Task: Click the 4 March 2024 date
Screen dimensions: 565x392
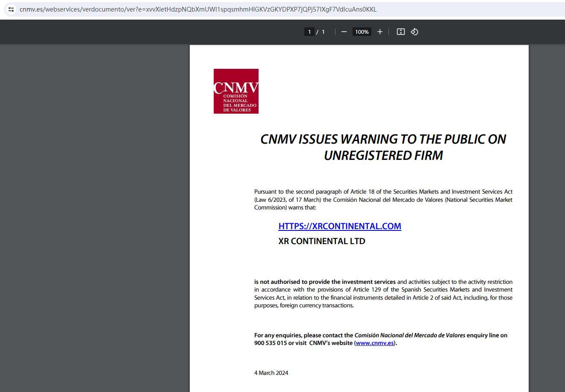Action: (x=271, y=373)
